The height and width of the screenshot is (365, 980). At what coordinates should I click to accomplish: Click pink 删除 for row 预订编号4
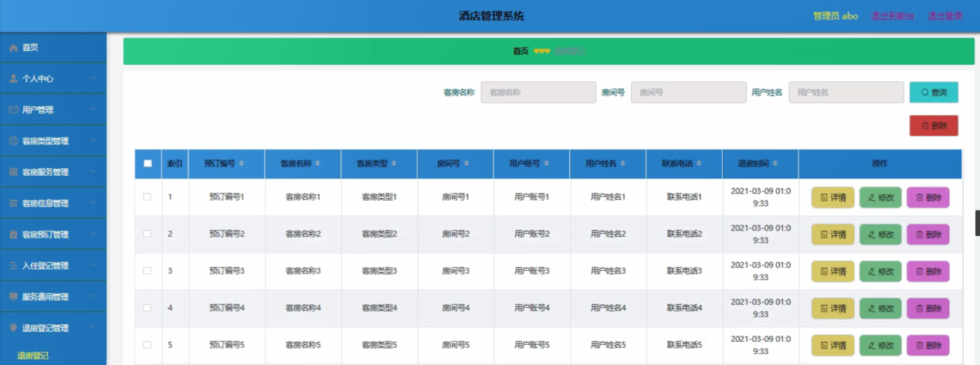coord(928,309)
